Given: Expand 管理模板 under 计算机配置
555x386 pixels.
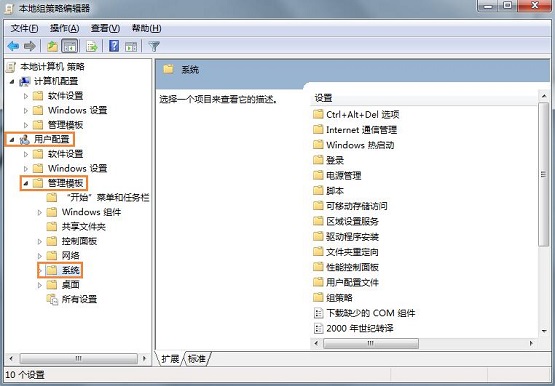Looking at the screenshot, I should (x=25, y=125).
